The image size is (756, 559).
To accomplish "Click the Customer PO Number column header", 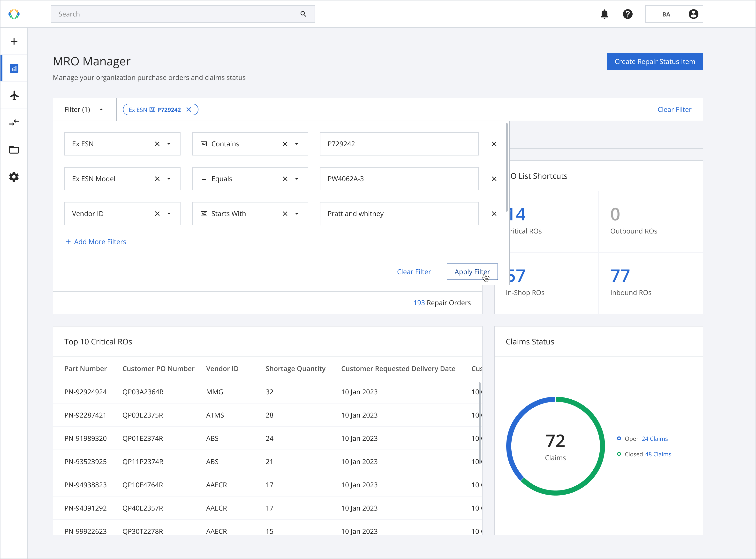I will (158, 368).
